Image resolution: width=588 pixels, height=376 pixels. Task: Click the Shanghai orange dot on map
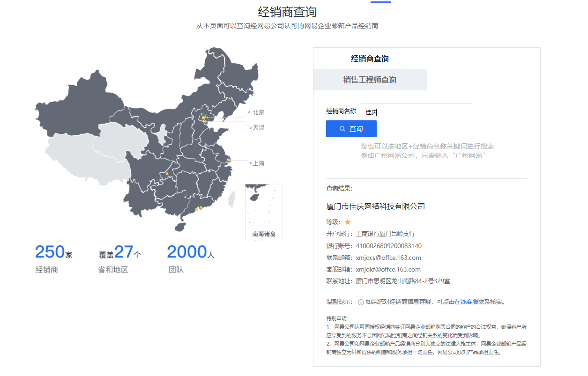(229, 160)
